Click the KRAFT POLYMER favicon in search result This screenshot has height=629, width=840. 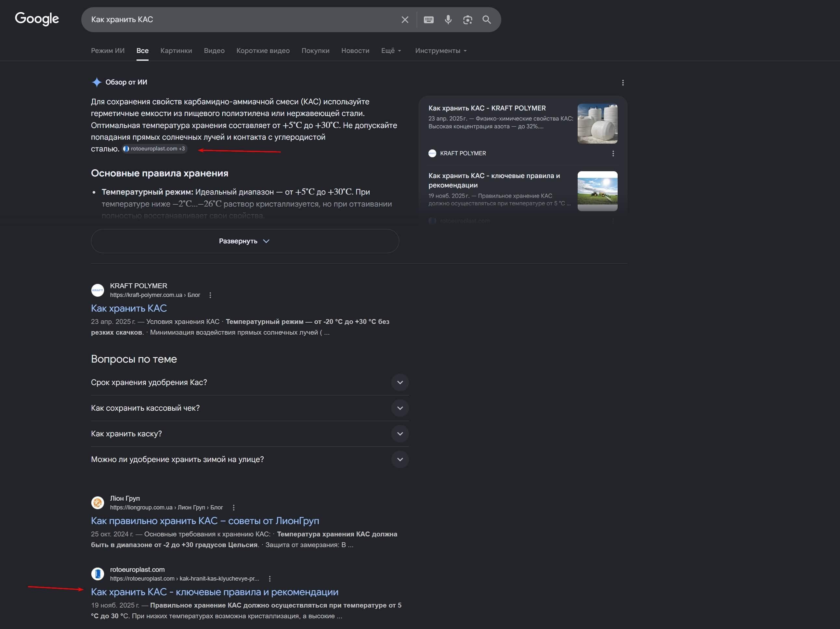[98, 290]
